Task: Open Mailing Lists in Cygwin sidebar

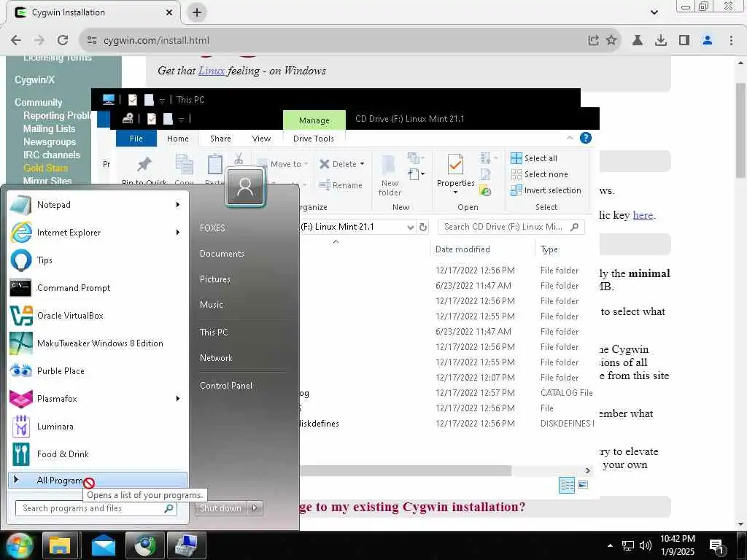Action: click(x=49, y=128)
